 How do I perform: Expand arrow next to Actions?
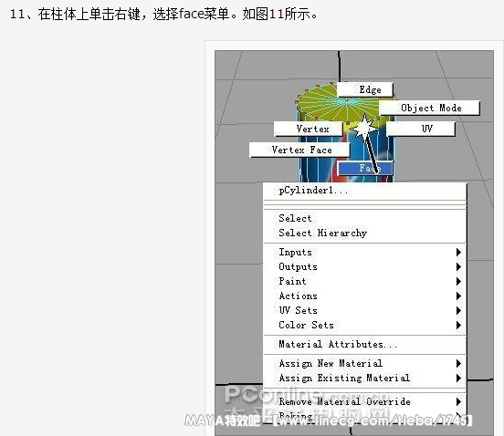pyautogui.click(x=458, y=296)
